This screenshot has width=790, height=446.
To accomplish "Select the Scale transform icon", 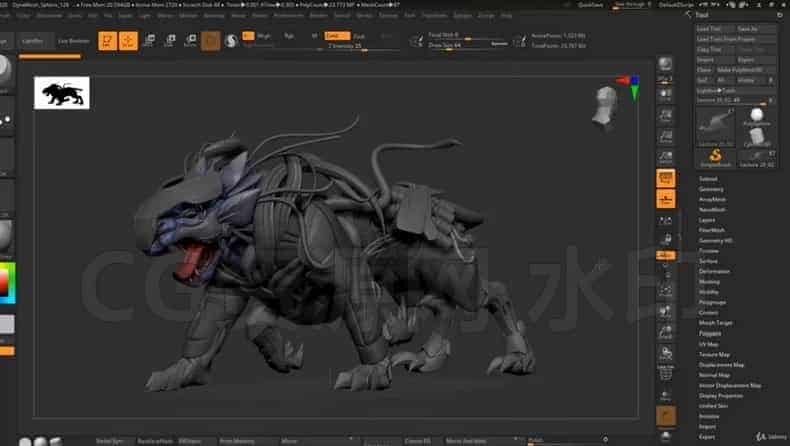I will tap(170, 41).
